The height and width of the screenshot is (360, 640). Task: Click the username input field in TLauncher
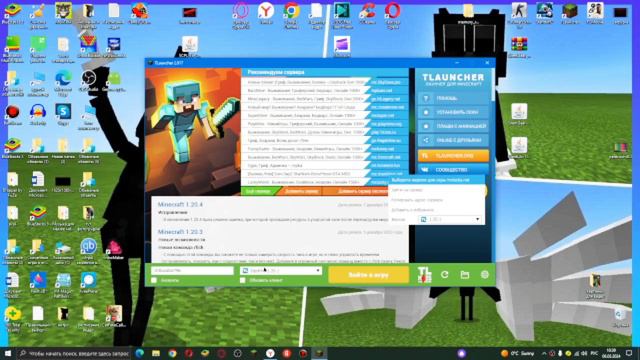192,270
